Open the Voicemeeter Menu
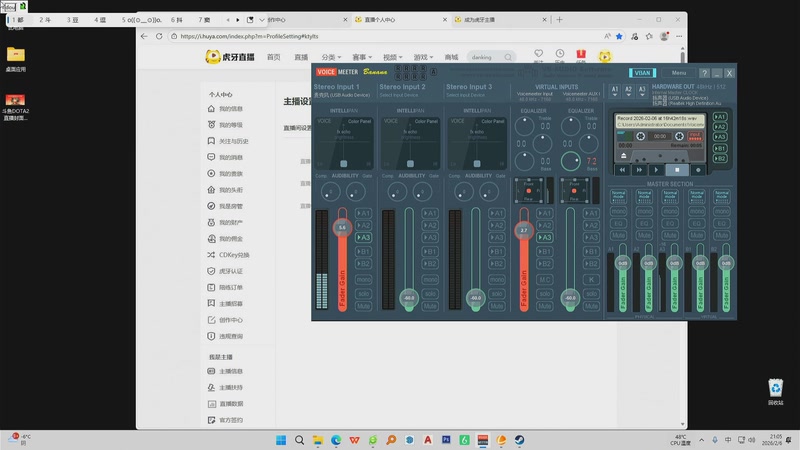 click(679, 73)
